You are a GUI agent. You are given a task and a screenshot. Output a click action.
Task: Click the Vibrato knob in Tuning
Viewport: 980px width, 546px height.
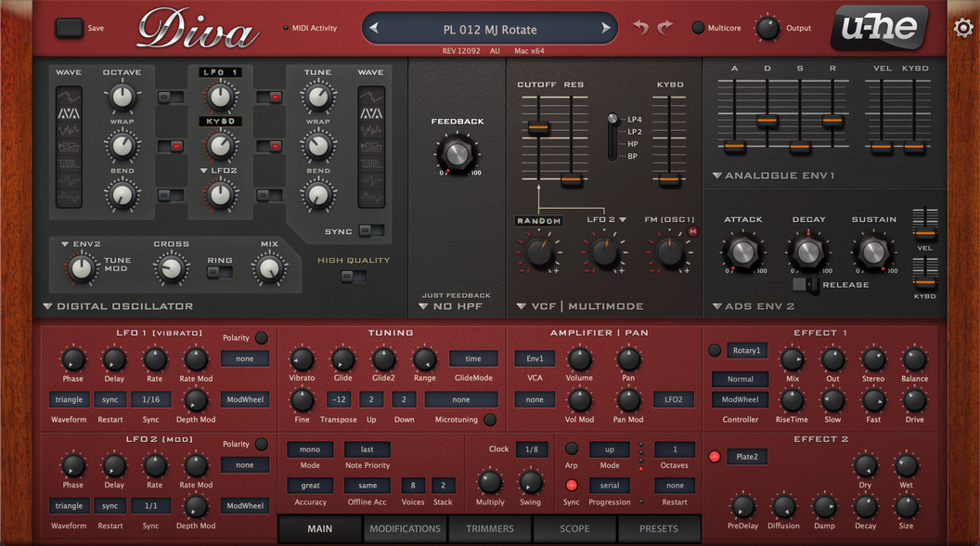point(302,359)
